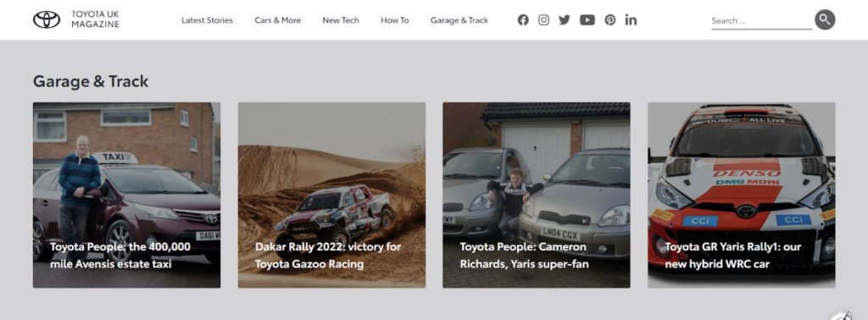Open Garage & Track in the navigation bar
868x320 pixels.
pyautogui.click(x=459, y=20)
